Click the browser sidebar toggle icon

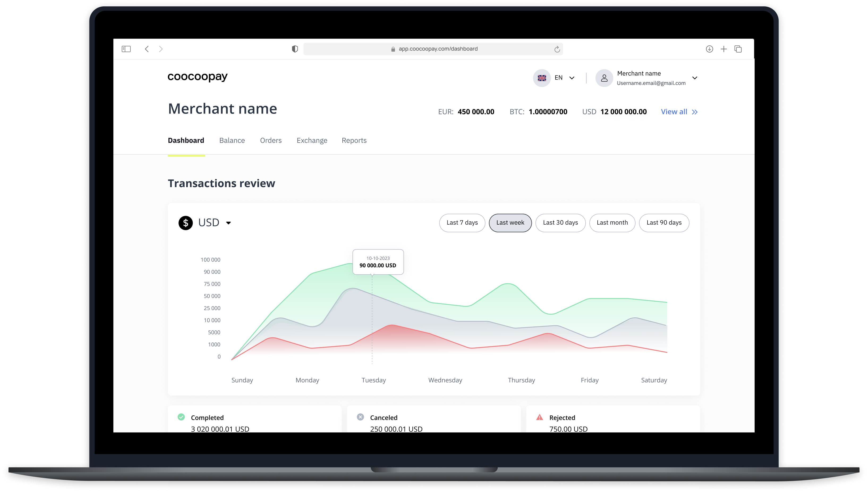coord(126,49)
